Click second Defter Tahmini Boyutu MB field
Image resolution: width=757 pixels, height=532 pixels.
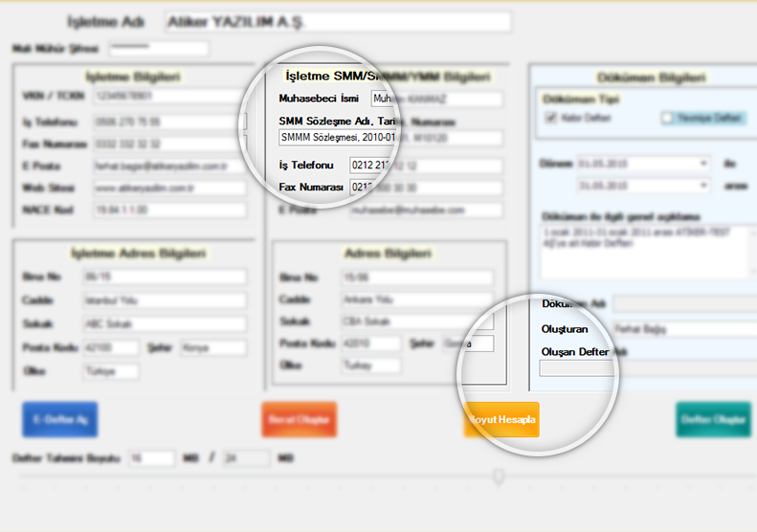click(247, 458)
